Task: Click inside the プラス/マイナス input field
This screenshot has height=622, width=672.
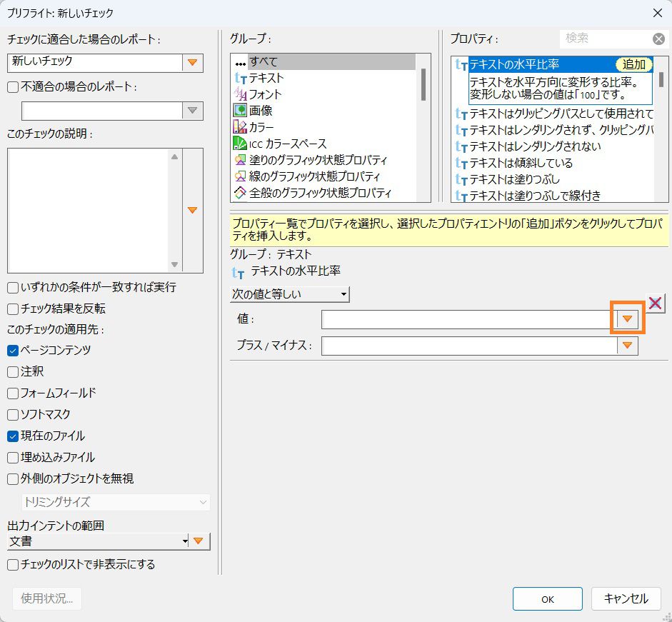Action: (x=464, y=346)
